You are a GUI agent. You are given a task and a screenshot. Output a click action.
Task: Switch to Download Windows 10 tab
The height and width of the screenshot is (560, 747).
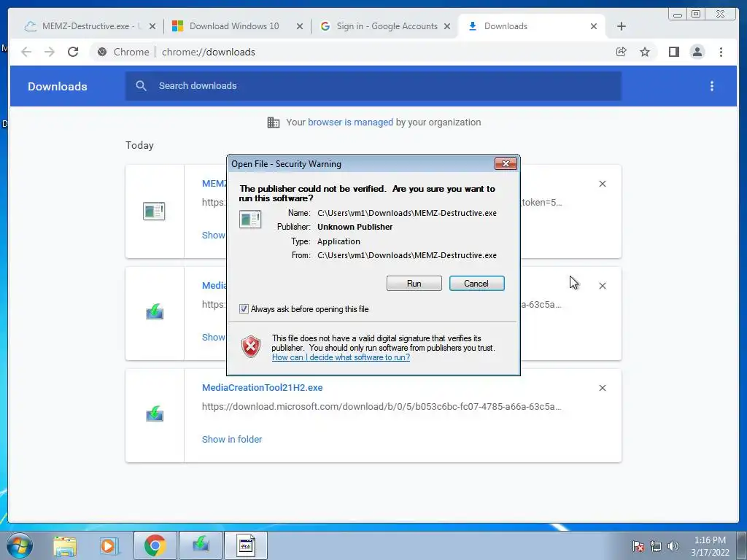click(234, 26)
